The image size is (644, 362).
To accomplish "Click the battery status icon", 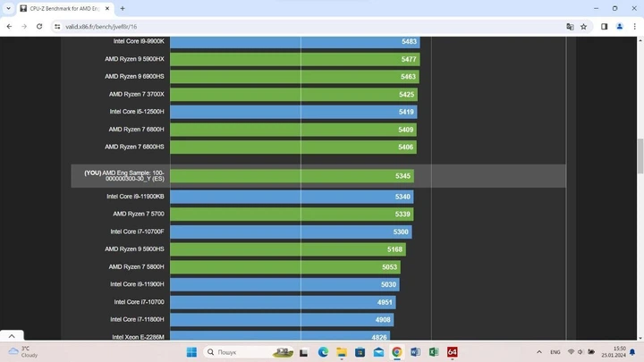I will pos(591,352).
